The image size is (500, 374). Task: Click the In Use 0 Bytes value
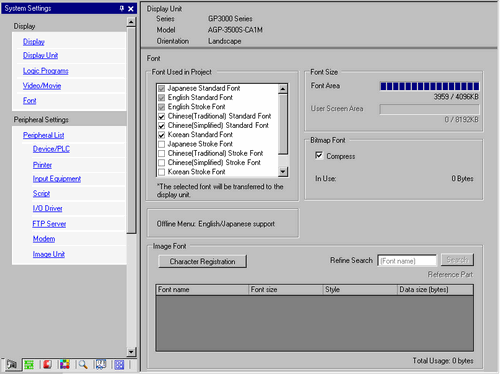pos(462,179)
